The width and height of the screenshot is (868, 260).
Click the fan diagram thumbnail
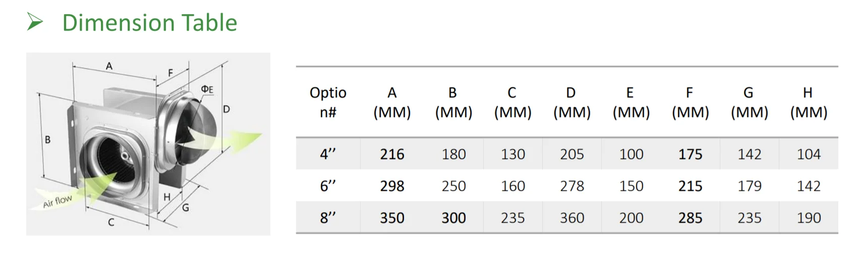pos(148,144)
